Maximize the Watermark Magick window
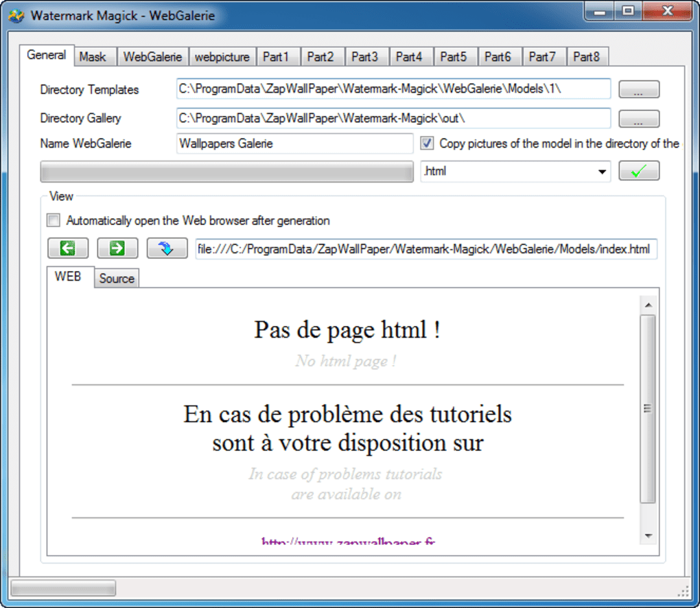 click(628, 10)
